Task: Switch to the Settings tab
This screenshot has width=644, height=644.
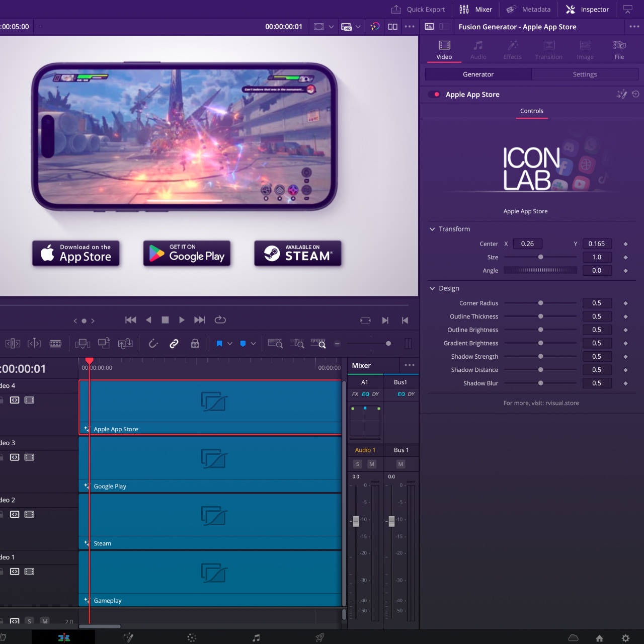Action: (585, 74)
